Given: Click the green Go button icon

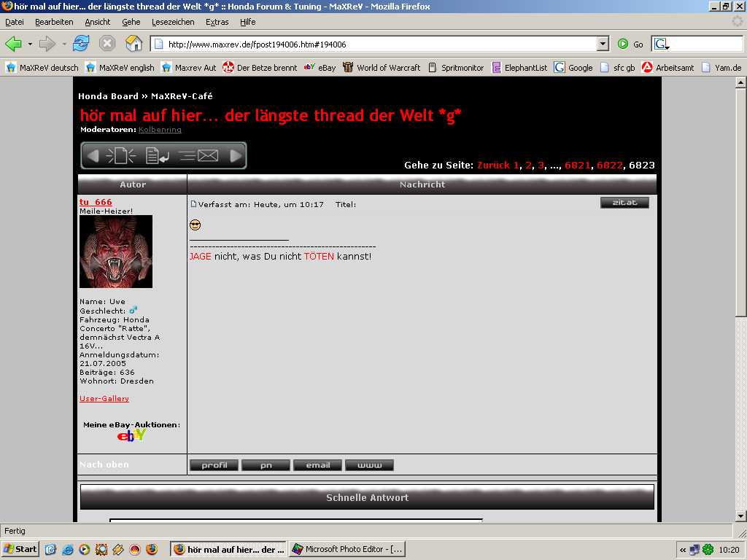Looking at the screenshot, I should 623,44.
